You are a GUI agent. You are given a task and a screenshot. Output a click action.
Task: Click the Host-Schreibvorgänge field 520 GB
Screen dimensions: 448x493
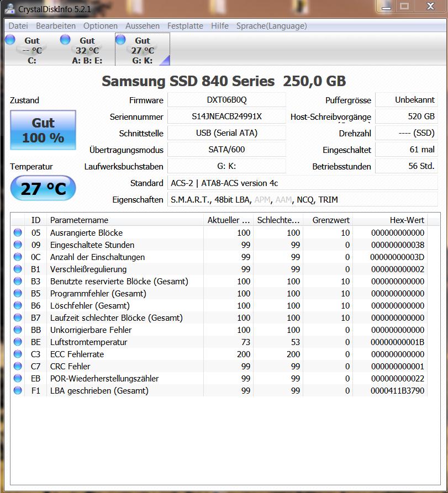pyautogui.click(x=406, y=116)
